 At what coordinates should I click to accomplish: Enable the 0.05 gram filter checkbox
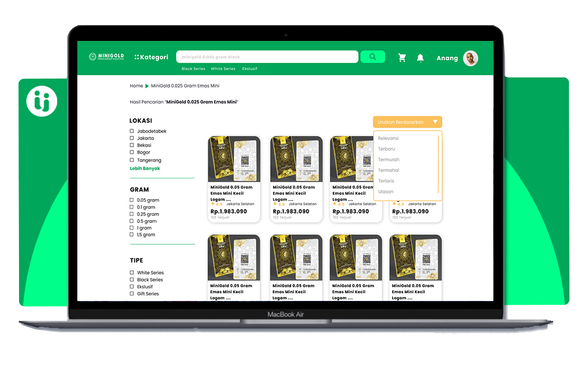132,200
